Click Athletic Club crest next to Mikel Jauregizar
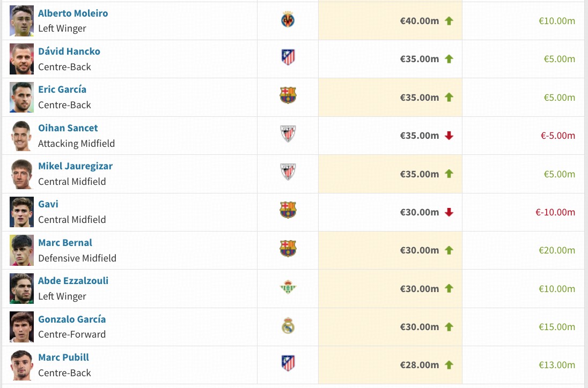Screen dimensions: 588x388 [288, 172]
